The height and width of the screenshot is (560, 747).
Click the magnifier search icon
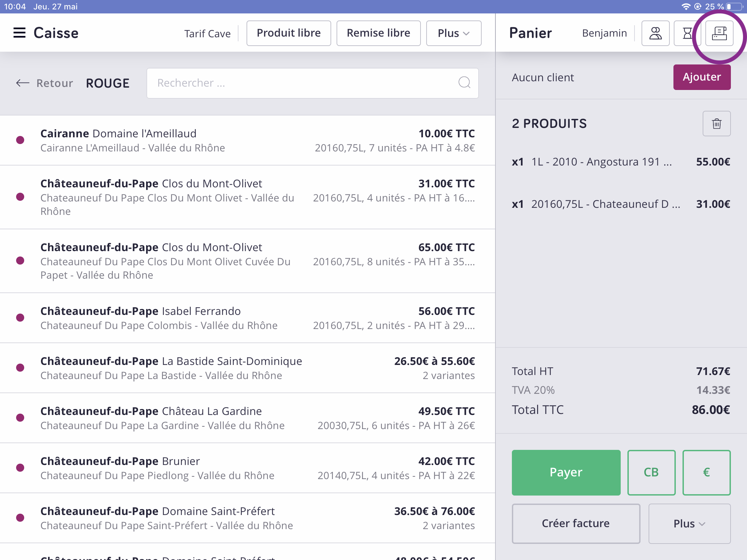coord(464,82)
